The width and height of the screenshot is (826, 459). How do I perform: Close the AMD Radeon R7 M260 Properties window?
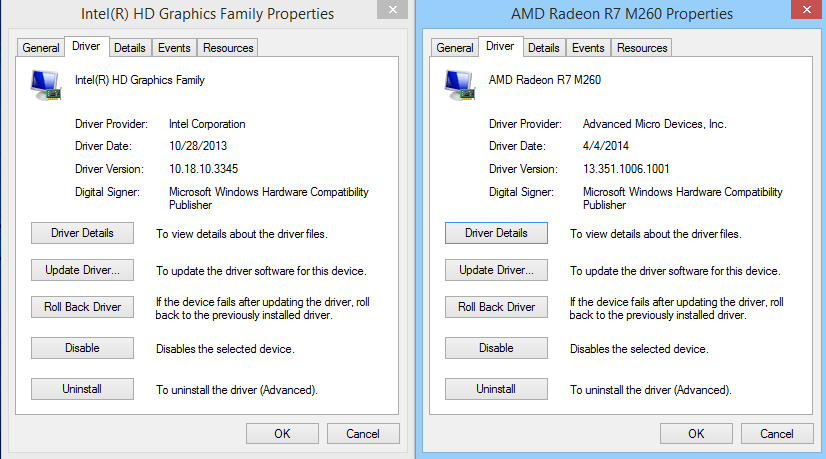[x=807, y=9]
